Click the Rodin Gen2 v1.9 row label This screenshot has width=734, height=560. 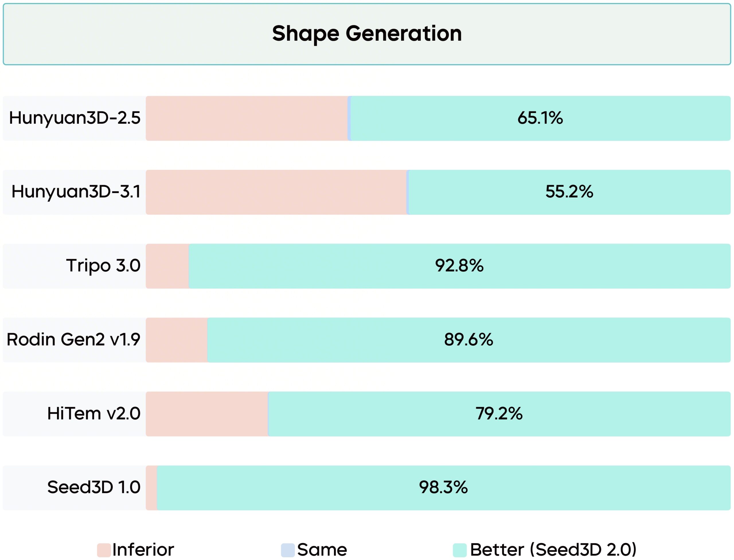73,340
